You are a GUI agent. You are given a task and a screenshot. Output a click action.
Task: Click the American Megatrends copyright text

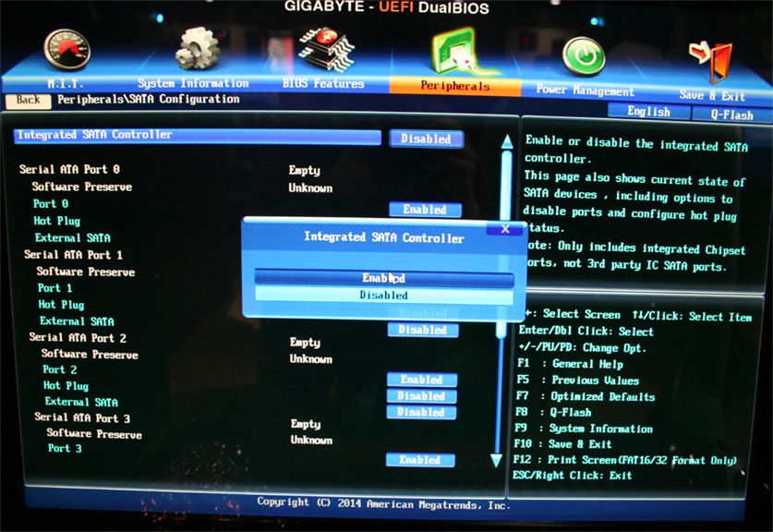383,503
